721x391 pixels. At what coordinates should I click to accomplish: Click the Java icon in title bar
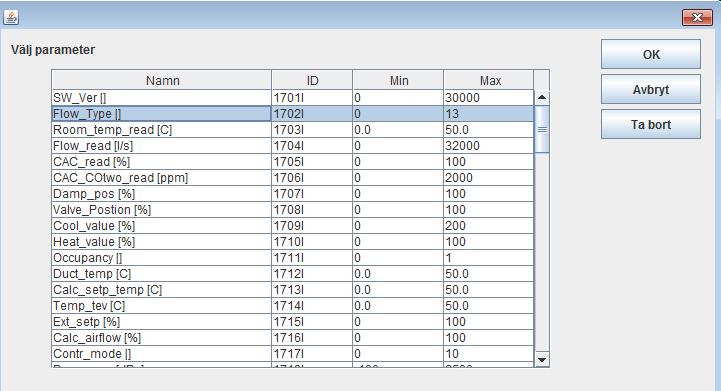tap(11, 17)
